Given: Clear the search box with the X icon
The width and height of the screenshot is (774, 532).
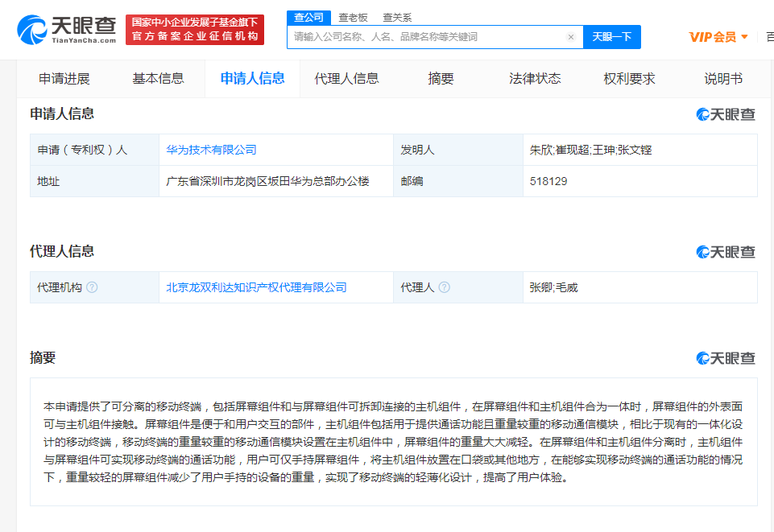Looking at the screenshot, I should pyautogui.click(x=570, y=37).
